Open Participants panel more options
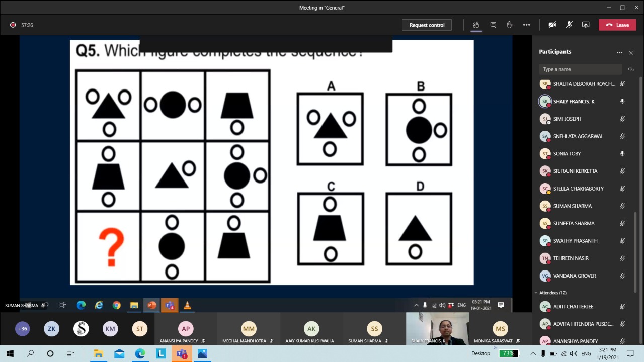This screenshot has width=644, height=362. [620, 52]
